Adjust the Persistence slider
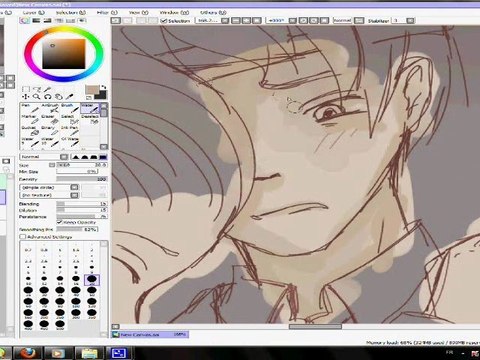The height and width of the screenshot is (360, 480). coord(82,217)
